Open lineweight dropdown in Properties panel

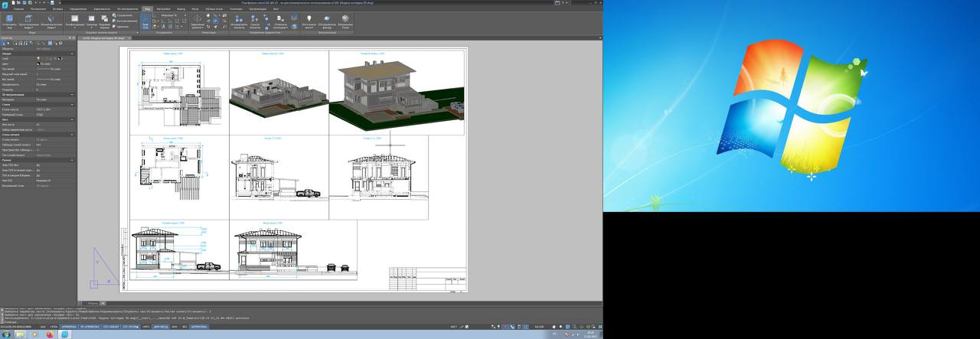[x=55, y=80]
